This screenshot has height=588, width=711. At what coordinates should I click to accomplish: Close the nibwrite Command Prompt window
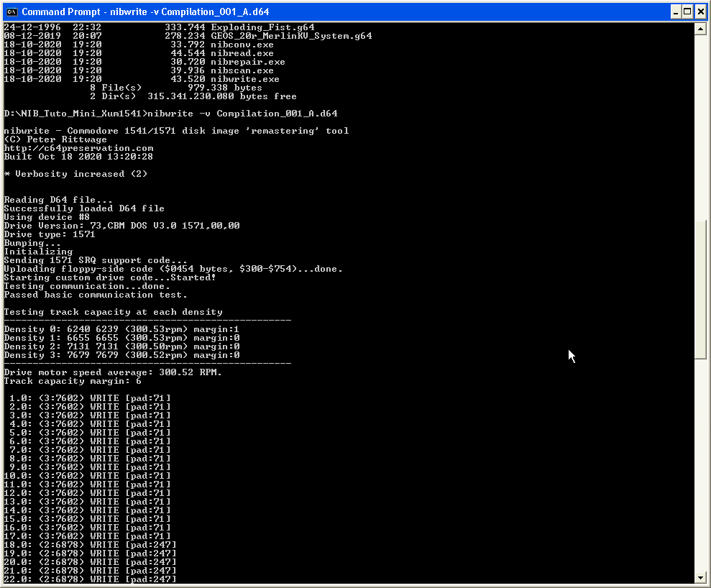tap(701, 12)
